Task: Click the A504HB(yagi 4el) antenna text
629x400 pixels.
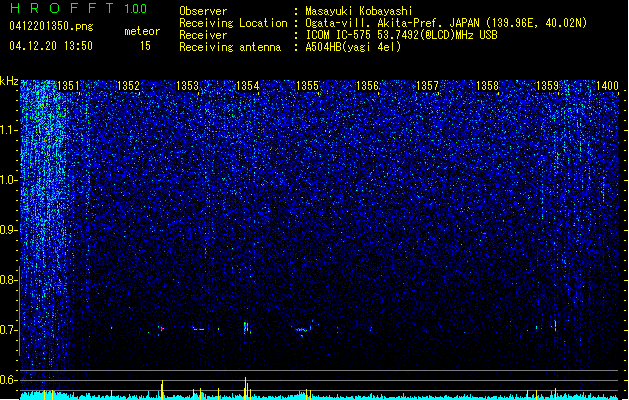Action: pos(353,47)
